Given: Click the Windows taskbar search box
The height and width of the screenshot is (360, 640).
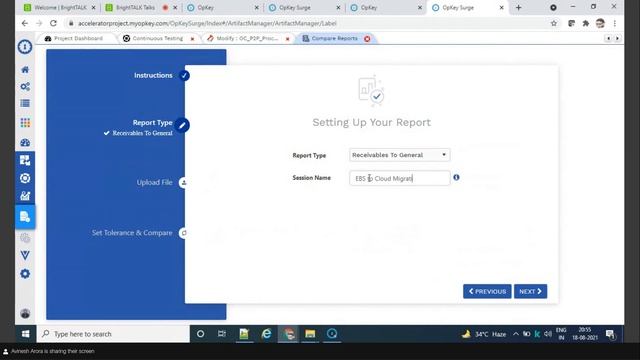Looking at the screenshot, I should click(113, 334).
